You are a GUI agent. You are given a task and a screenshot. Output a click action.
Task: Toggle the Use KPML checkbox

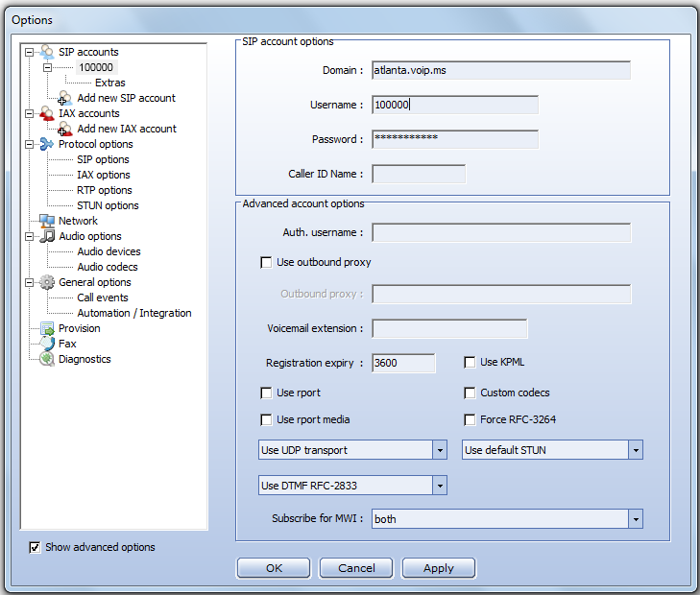pyautogui.click(x=470, y=362)
